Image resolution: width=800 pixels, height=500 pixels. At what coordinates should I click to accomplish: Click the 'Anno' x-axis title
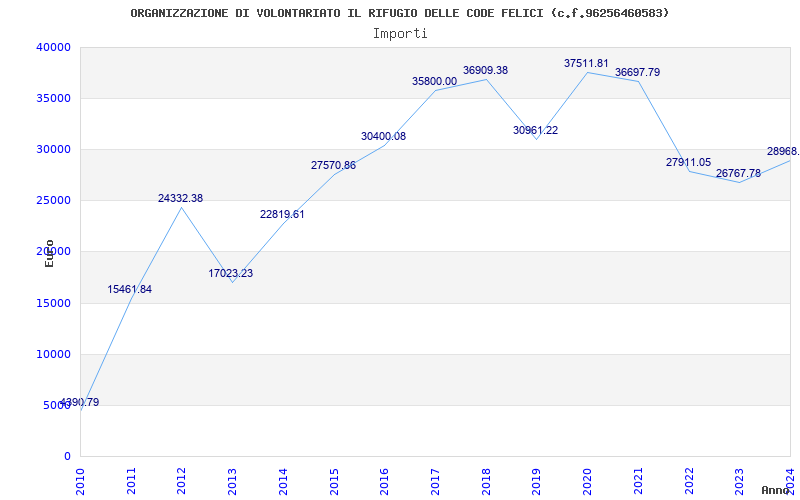[x=775, y=490]
